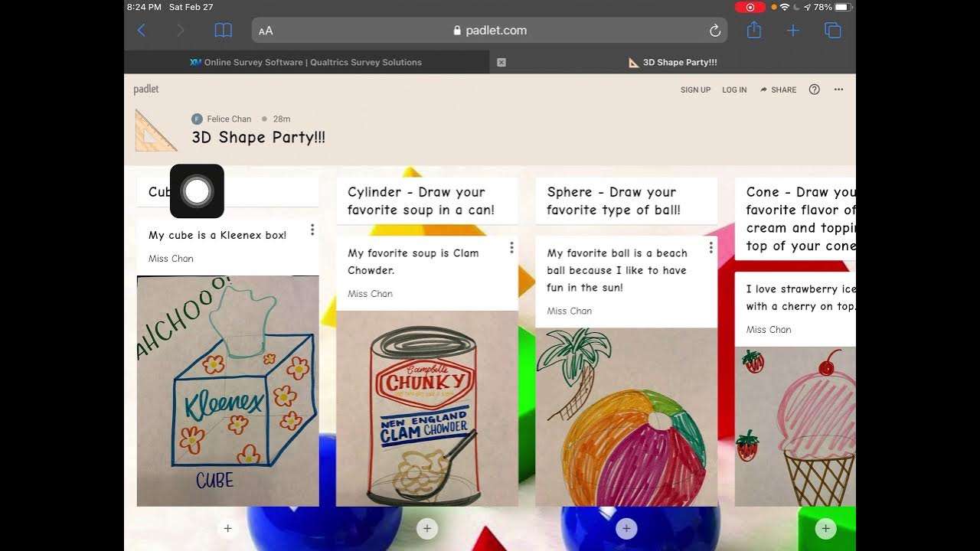Image resolution: width=980 pixels, height=551 pixels.
Task: Tap the red screen recording indicator
Action: point(750,7)
